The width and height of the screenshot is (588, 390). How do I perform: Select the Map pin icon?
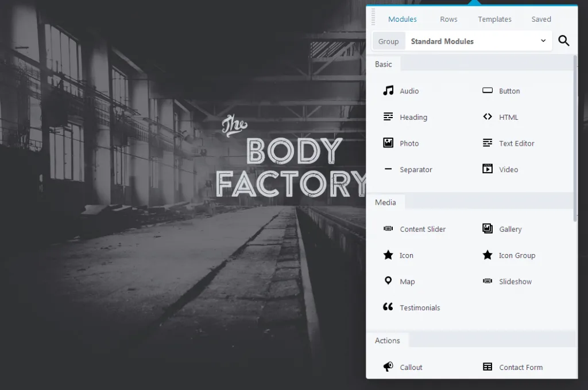click(388, 280)
